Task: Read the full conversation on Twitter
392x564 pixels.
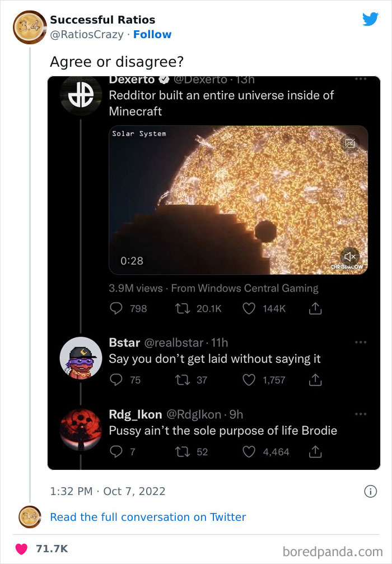Action: click(x=148, y=517)
